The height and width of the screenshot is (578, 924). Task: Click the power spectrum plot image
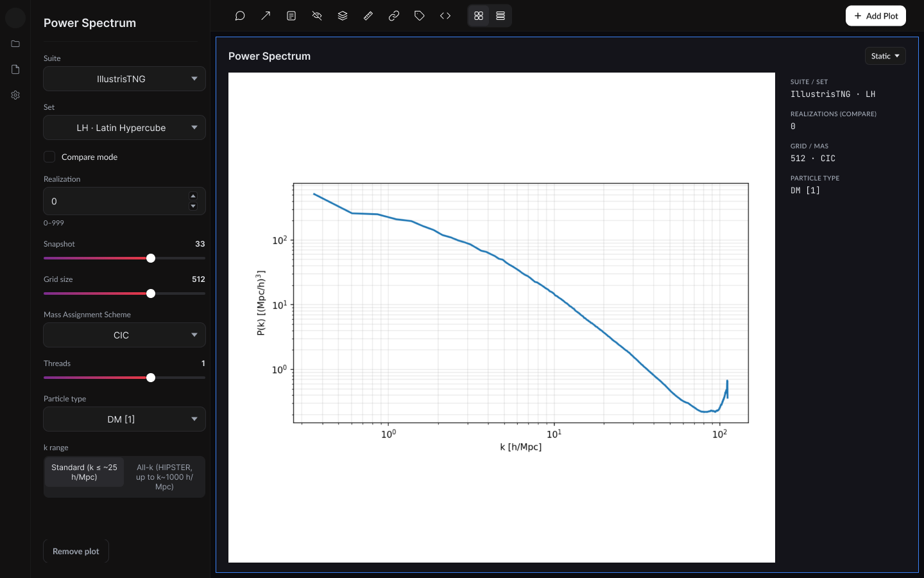(502, 317)
